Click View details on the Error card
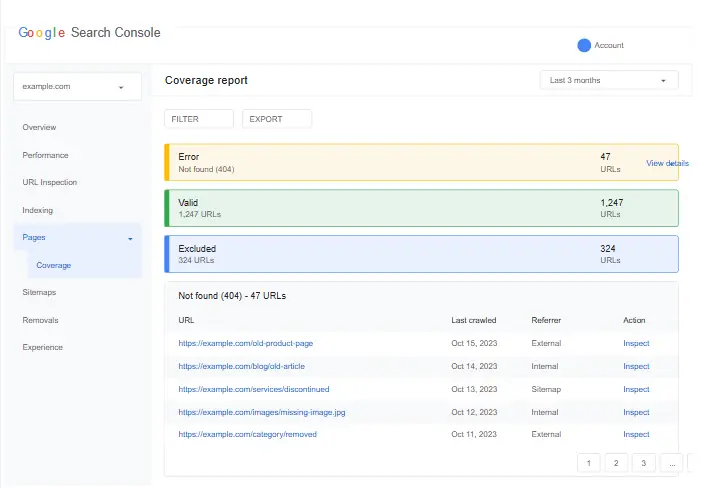Viewport: 707px width, 488px height. 667,163
